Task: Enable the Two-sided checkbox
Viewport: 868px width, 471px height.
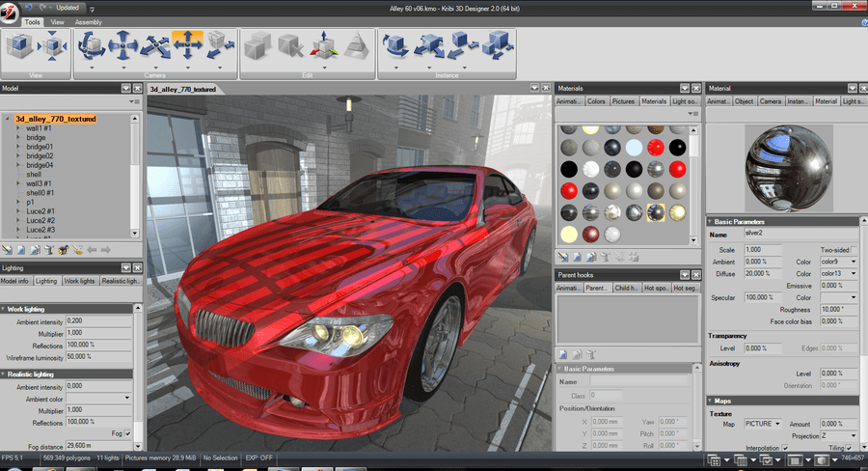Action: pos(854,250)
